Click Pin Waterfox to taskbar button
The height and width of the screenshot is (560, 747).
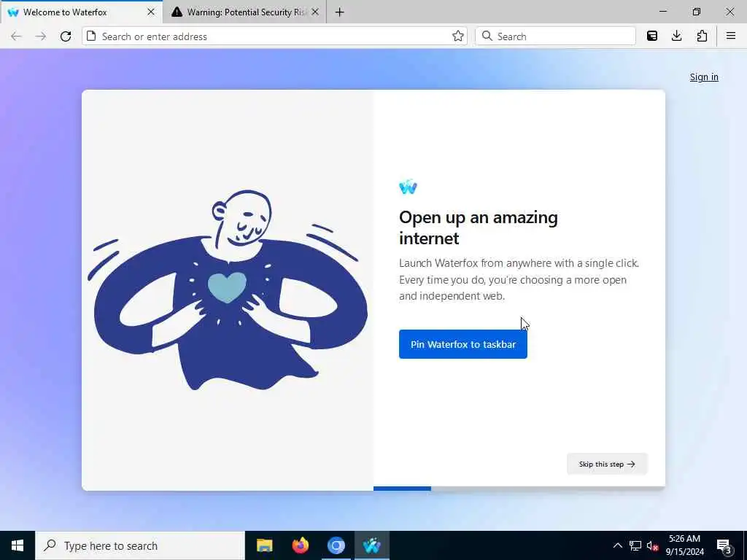[x=463, y=344]
